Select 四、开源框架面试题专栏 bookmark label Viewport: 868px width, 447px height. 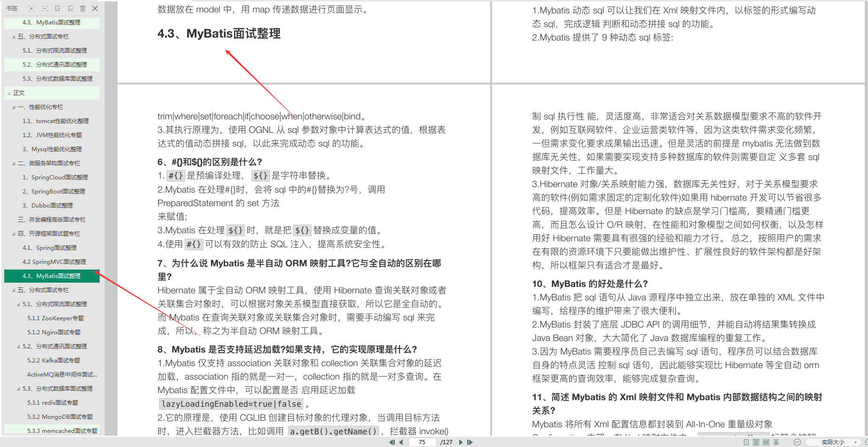point(49,233)
